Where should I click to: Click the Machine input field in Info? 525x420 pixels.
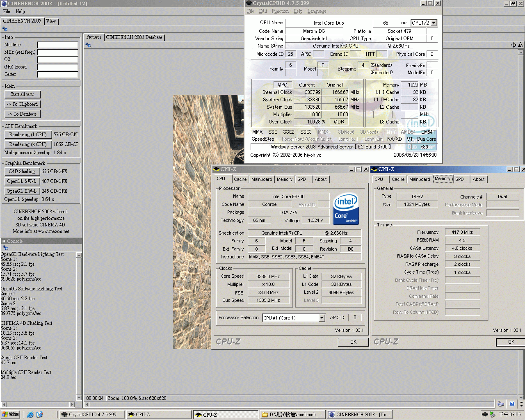coord(57,45)
